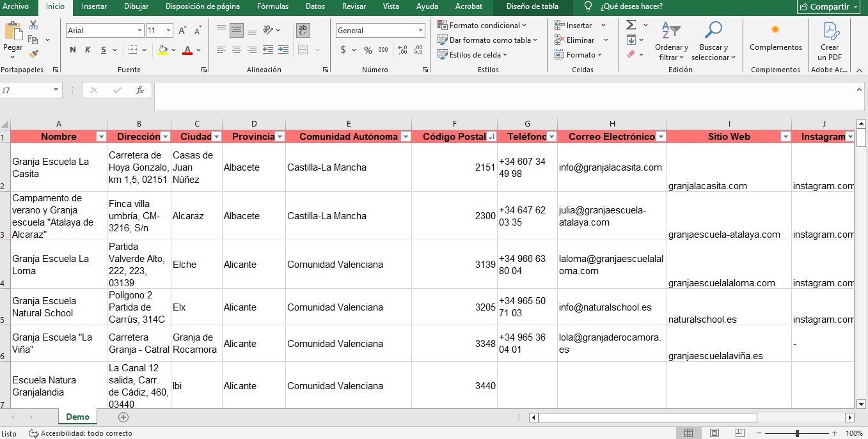This screenshot has width=868, height=439.
Task: Open the Provincia column filter dropdown
Action: tap(280, 137)
